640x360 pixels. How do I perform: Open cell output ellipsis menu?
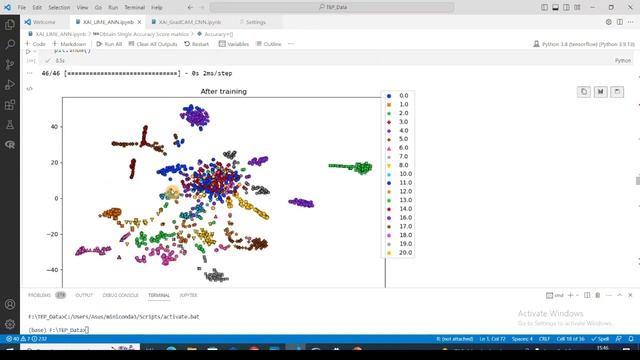point(29,73)
